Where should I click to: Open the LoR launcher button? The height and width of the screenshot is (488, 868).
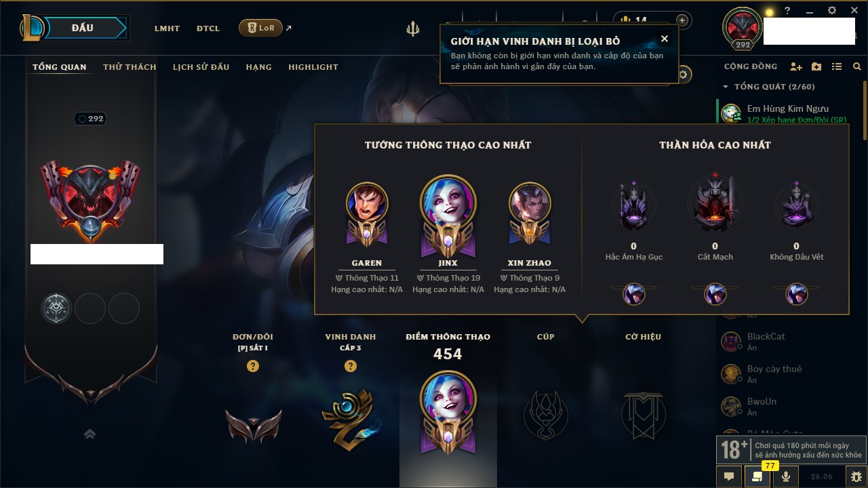tap(260, 28)
